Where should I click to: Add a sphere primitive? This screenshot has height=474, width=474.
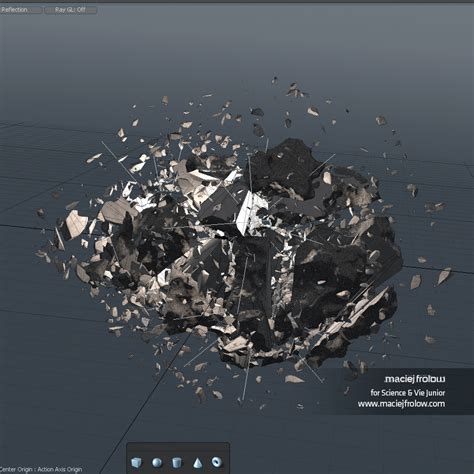[x=157, y=463]
